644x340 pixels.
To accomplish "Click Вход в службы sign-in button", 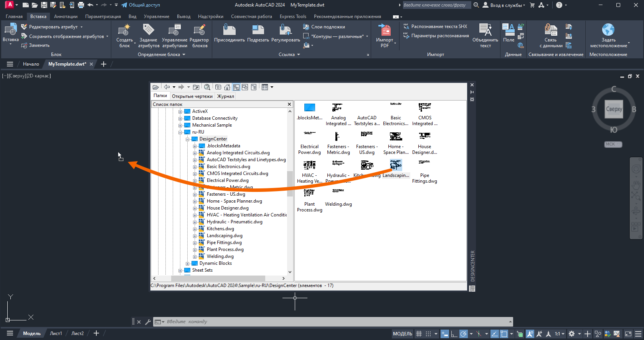I will [x=504, y=5].
